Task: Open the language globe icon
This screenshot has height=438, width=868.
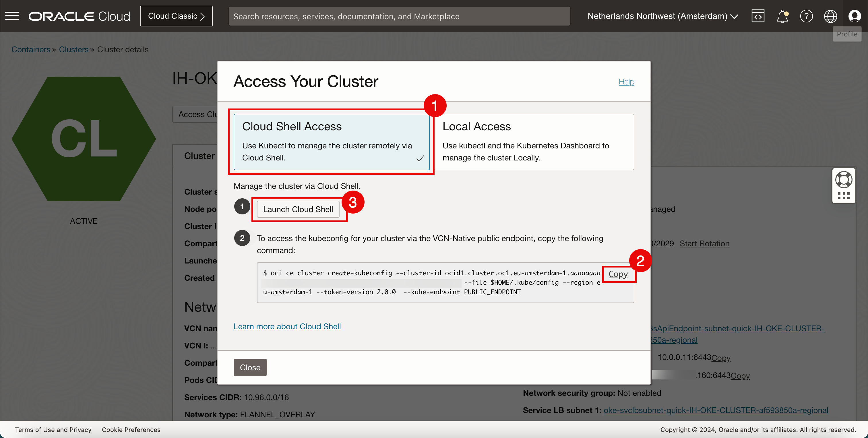Action: (830, 16)
